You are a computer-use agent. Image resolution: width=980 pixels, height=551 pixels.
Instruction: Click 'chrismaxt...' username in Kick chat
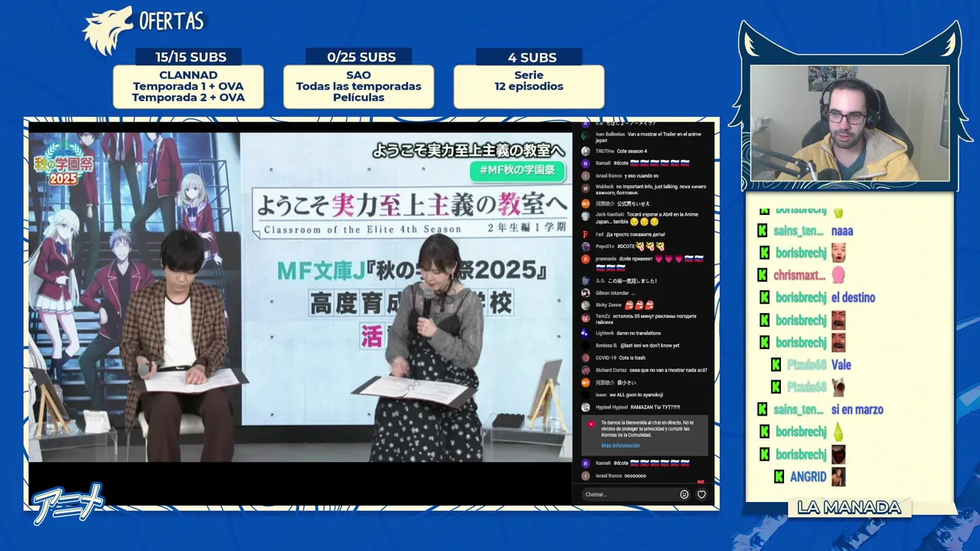point(799,275)
